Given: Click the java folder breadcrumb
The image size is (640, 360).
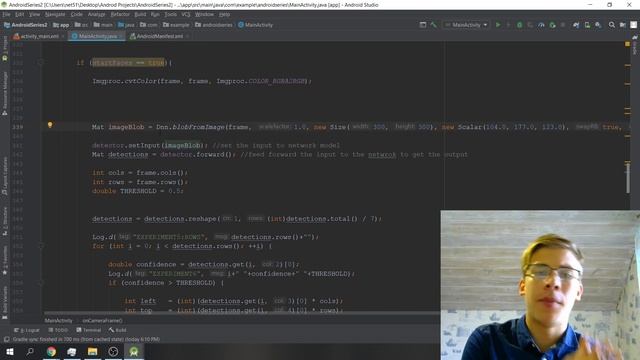Looking at the screenshot, I should tap(126, 25).
